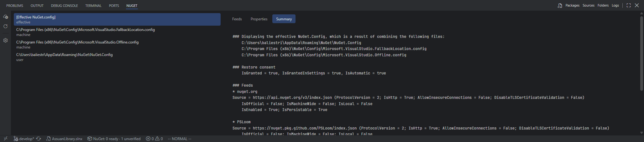The width and height of the screenshot is (644, 142).
Task: Synchronize changes via status bar sync icon
Action: (39, 139)
